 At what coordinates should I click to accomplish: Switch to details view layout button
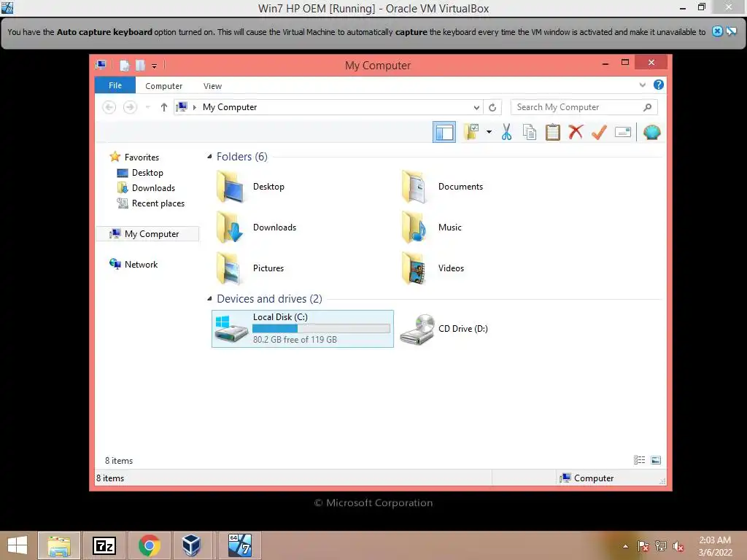click(639, 460)
